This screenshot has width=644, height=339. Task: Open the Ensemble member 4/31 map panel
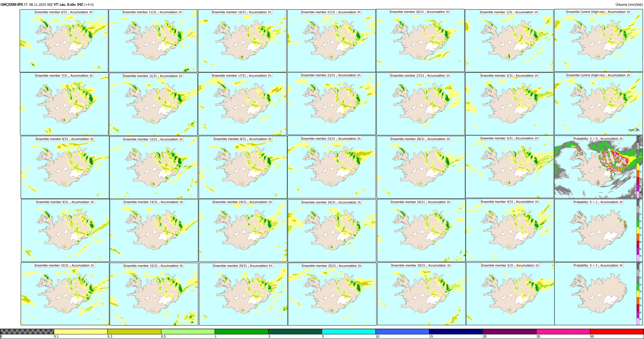pos(510,230)
